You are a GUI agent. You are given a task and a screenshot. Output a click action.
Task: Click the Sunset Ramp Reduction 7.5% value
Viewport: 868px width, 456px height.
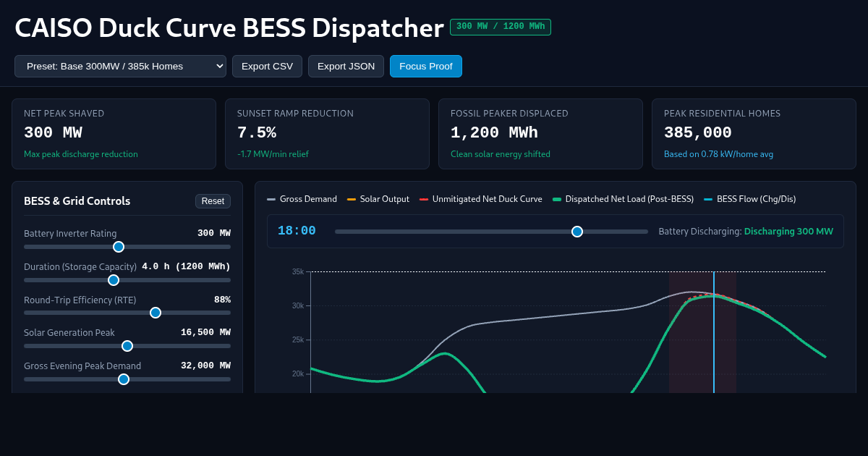coord(257,133)
